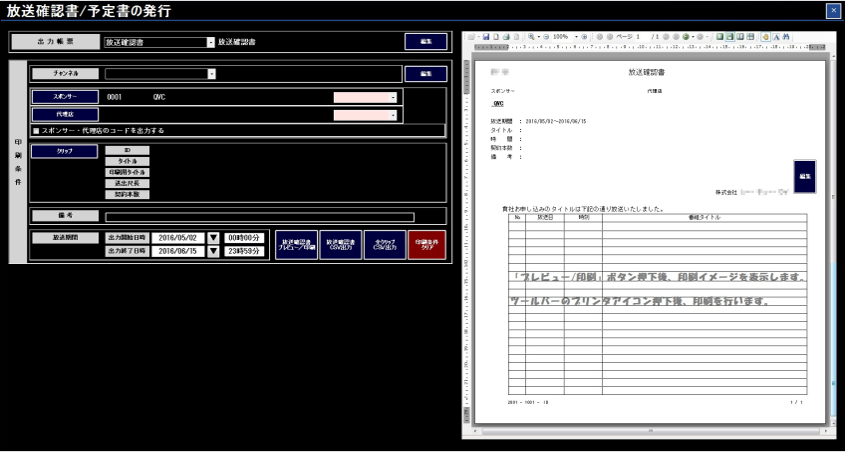Click the 送出尺長 label under クリップ
This screenshot has width=845, height=452.
click(127, 184)
